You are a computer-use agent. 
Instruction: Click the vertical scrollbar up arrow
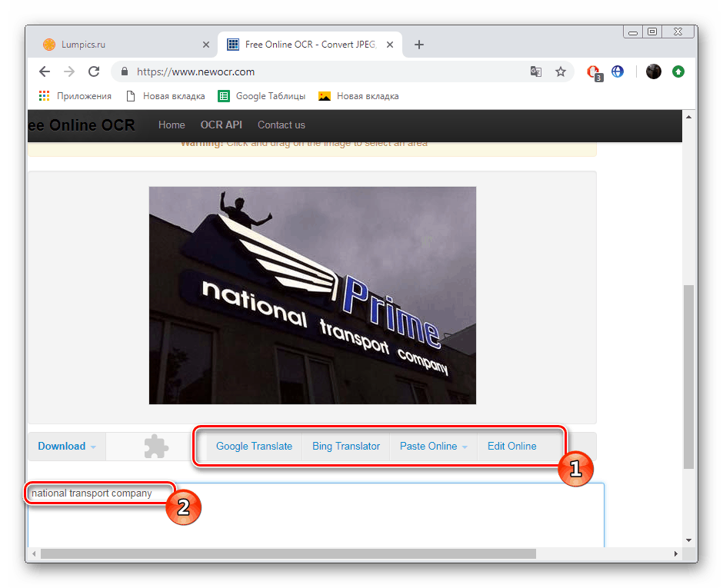point(688,117)
